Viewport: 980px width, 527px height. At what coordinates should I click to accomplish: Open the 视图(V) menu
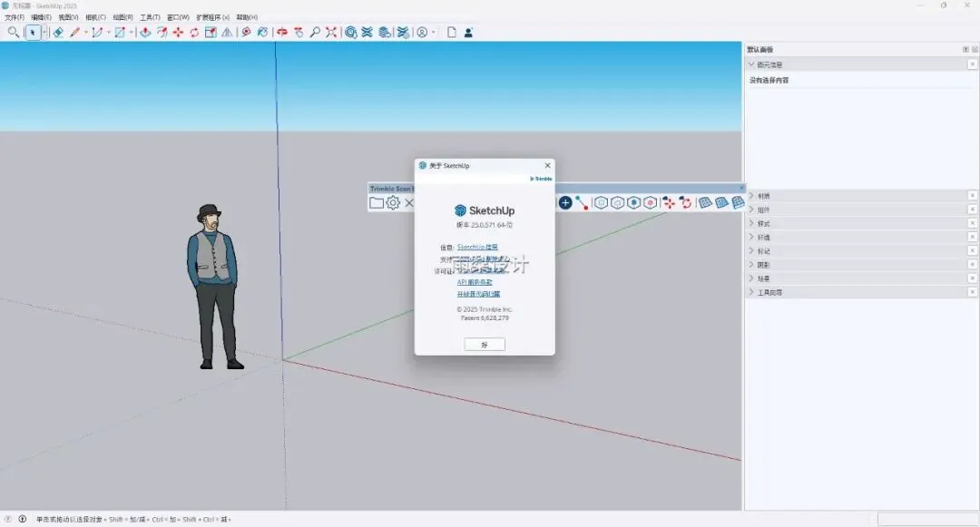tap(68, 17)
